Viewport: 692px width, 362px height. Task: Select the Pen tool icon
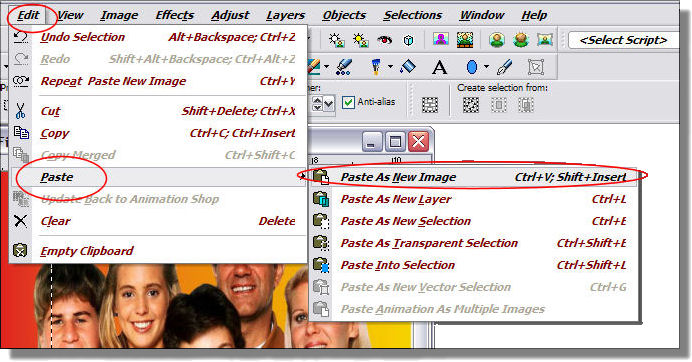pyautogui.click(x=504, y=67)
